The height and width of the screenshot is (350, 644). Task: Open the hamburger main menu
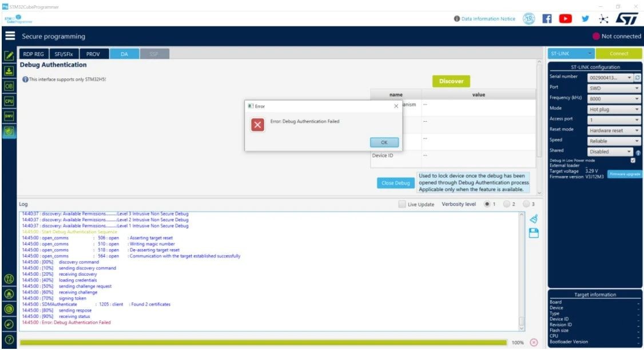(x=10, y=35)
